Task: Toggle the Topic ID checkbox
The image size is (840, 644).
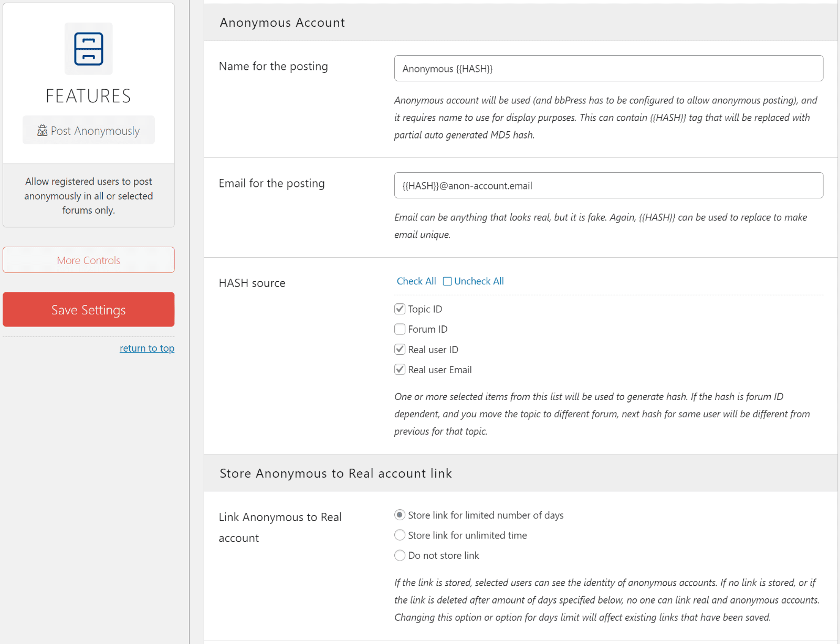Action: point(400,309)
